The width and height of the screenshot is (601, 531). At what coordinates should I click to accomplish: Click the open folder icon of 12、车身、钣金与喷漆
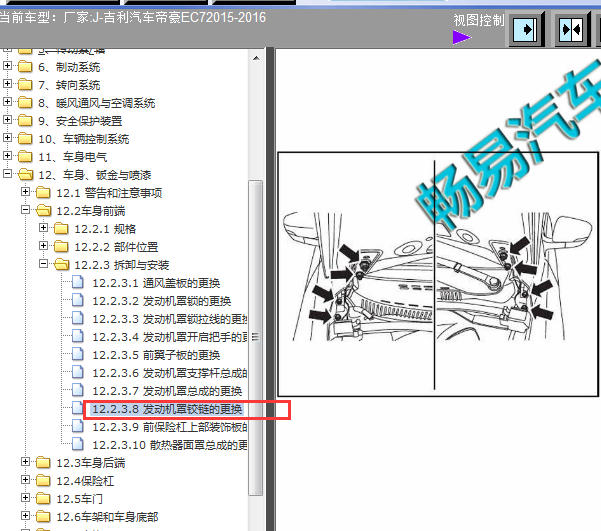pos(26,174)
